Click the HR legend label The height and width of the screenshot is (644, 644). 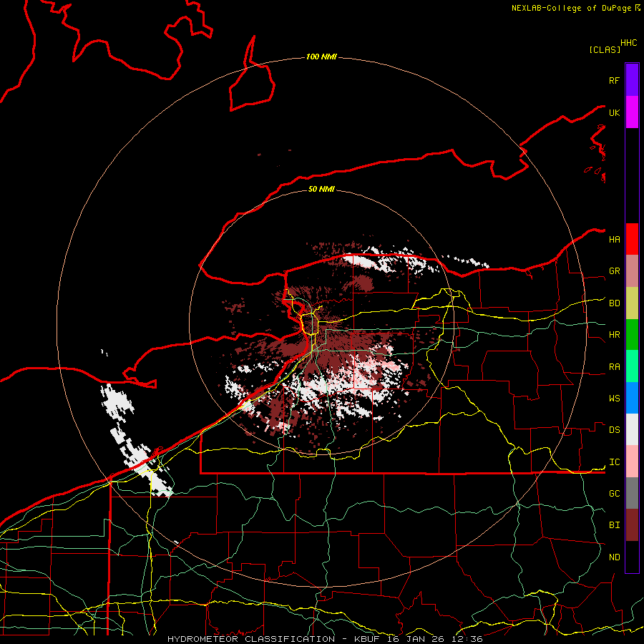(614, 335)
